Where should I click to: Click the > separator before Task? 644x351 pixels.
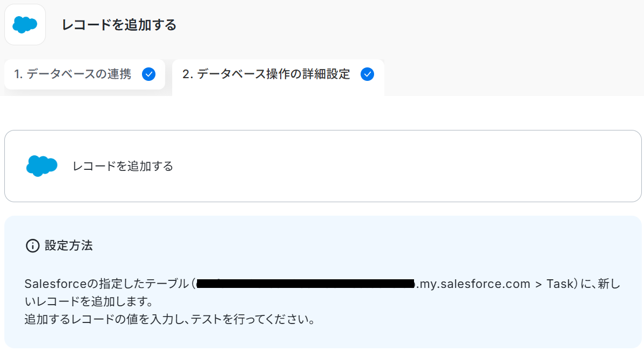pyautogui.click(x=538, y=284)
